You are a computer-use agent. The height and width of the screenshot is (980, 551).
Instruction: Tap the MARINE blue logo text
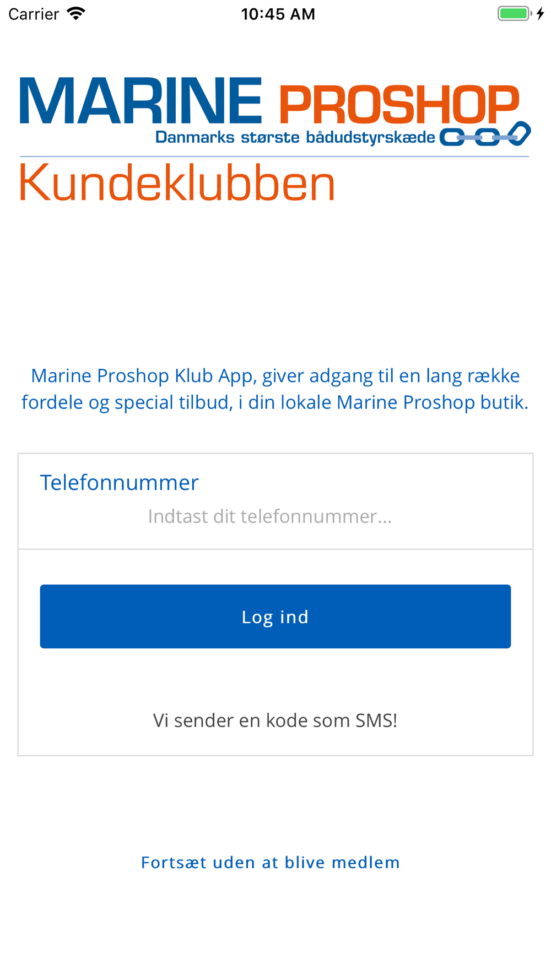tap(141, 100)
